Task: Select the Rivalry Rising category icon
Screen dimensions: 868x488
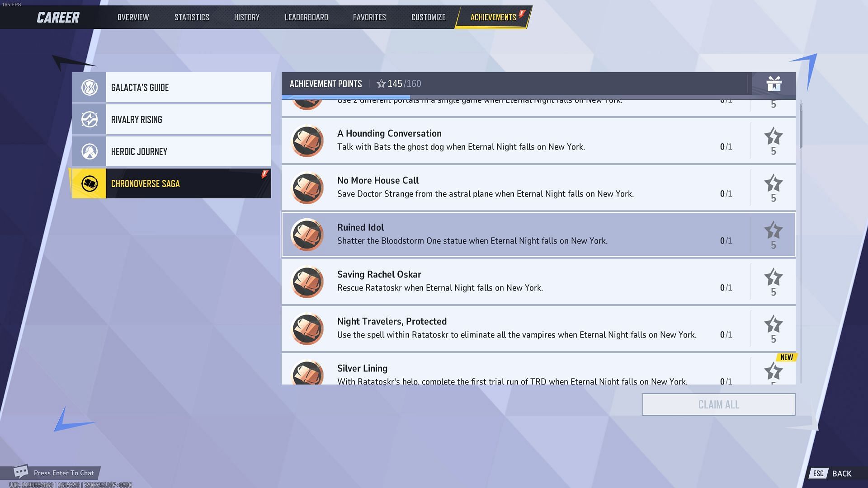Action: pyautogui.click(x=89, y=119)
